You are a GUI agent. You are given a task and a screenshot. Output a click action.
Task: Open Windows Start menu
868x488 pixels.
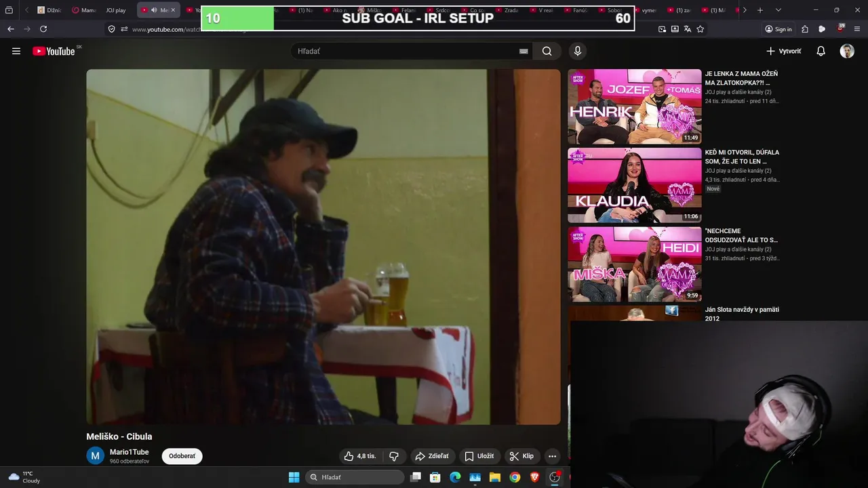[294, 477]
